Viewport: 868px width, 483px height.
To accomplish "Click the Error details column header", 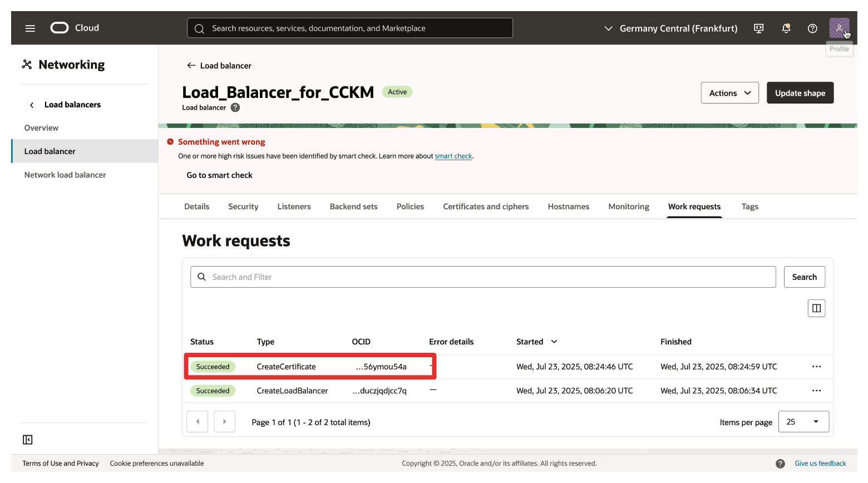I will [451, 342].
